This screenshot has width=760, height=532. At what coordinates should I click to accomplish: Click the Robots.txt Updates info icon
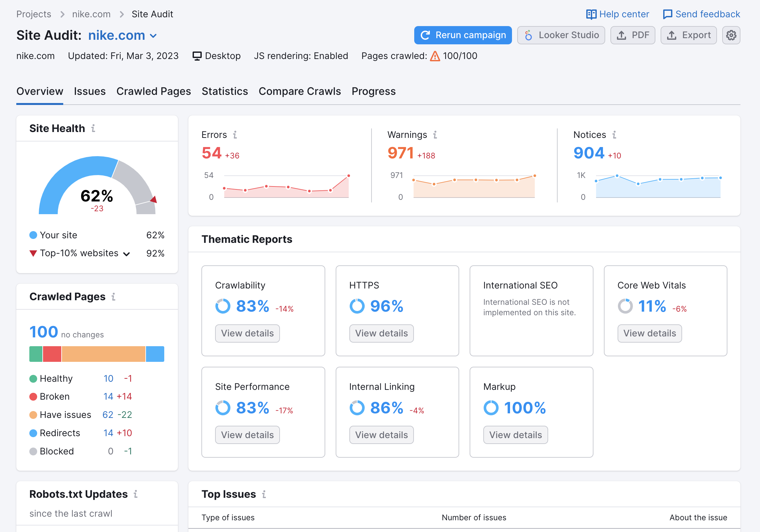(135, 494)
